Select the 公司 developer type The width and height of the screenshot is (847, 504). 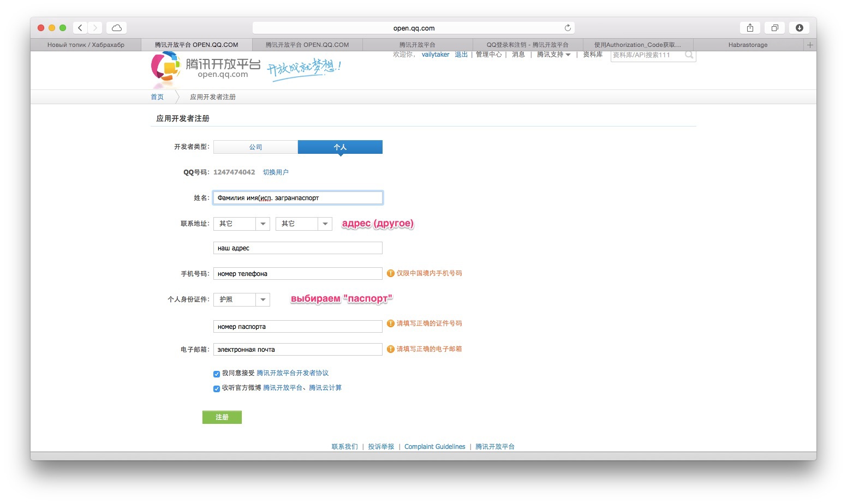pyautogui.click(x=255, y=147)
